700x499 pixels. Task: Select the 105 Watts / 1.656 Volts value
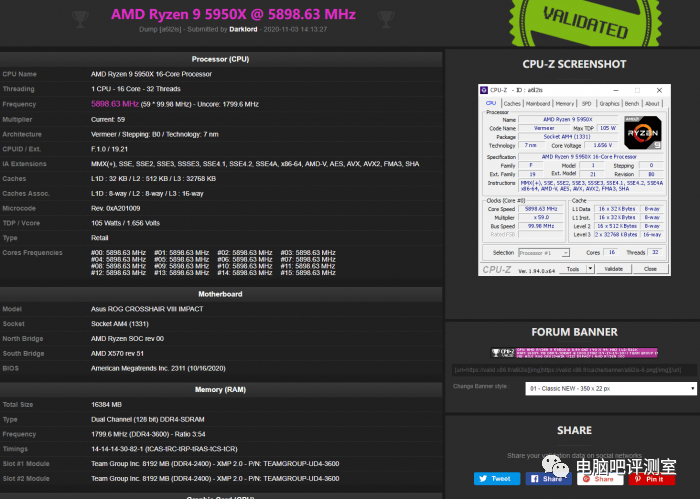click(x=125, y=223)
